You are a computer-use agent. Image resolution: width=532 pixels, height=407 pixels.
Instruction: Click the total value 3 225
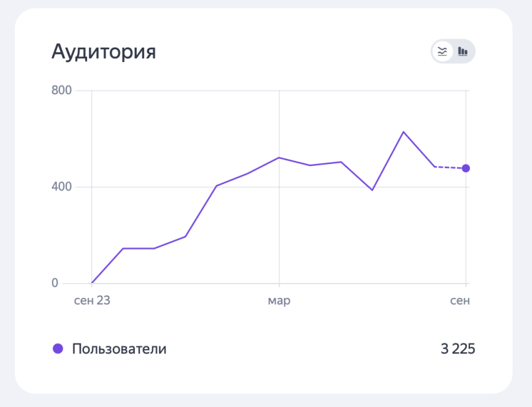pos(458,349)
